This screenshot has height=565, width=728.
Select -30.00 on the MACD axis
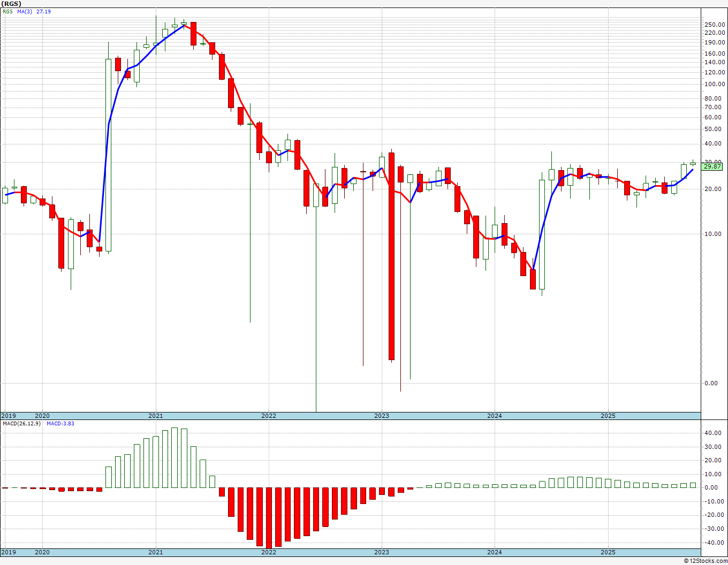point(716,529)
